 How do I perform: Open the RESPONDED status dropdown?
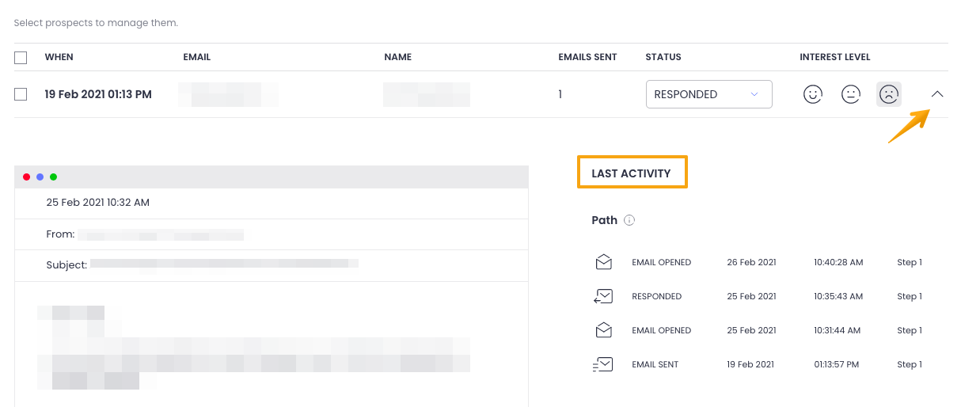click(x=708, y=94)
